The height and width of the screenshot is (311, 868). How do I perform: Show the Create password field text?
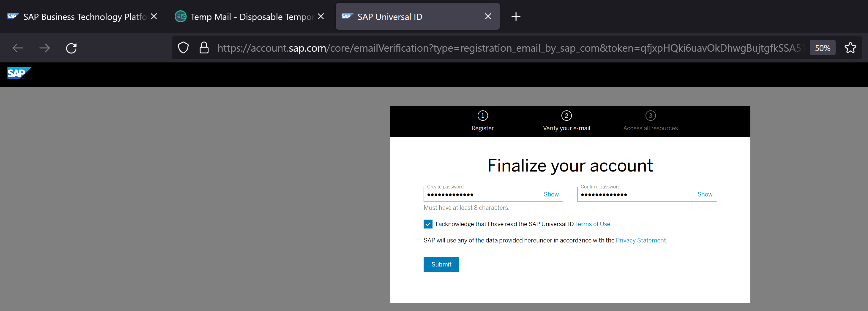[551, 195]
